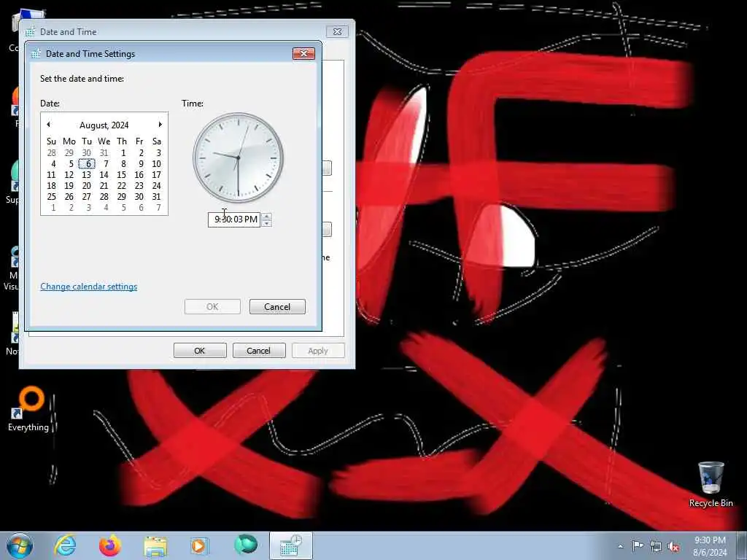Select August 12 in the calendar
Screen dimensions: 747x560
(69, 175)
